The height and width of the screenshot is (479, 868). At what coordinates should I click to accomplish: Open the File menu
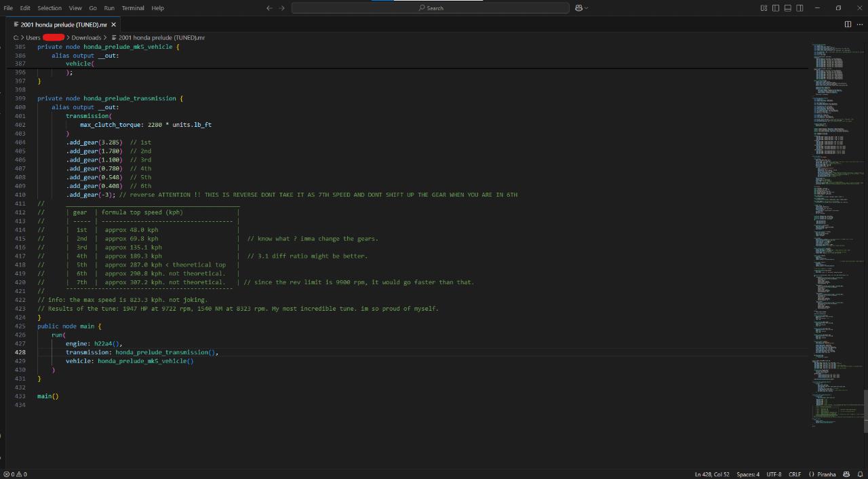8,8
